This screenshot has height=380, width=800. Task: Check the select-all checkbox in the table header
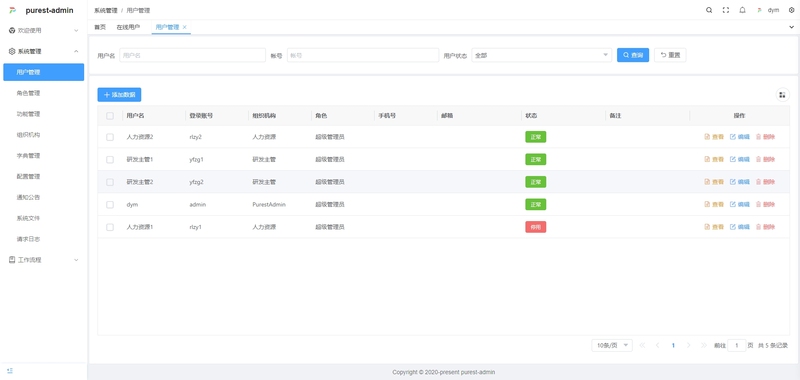(x=110, y=116)
